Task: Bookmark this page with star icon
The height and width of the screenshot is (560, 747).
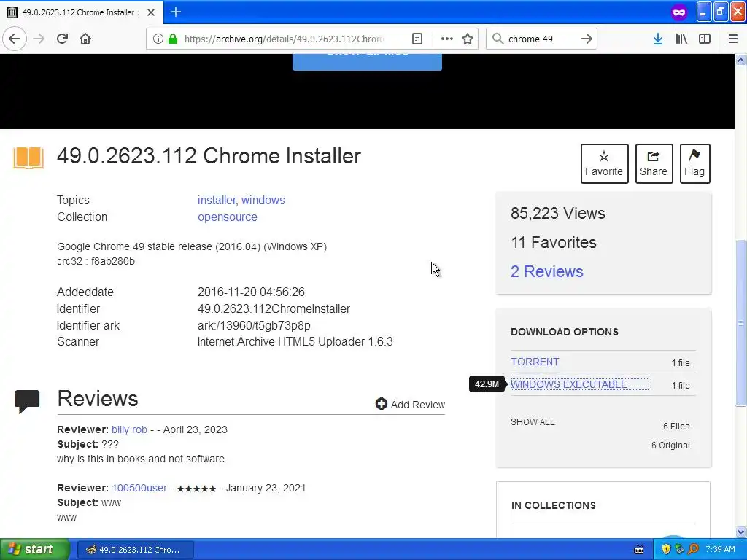Action: click(x=468, y=39)
